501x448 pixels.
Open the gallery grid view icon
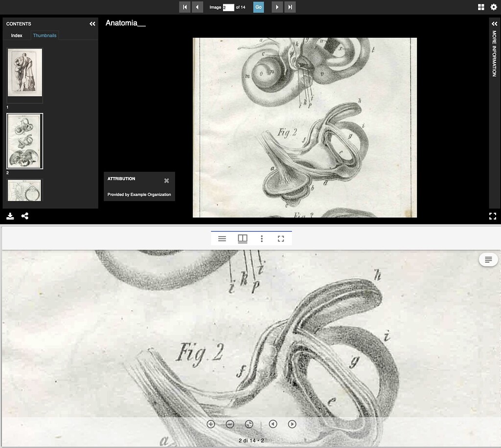point(482,6)
